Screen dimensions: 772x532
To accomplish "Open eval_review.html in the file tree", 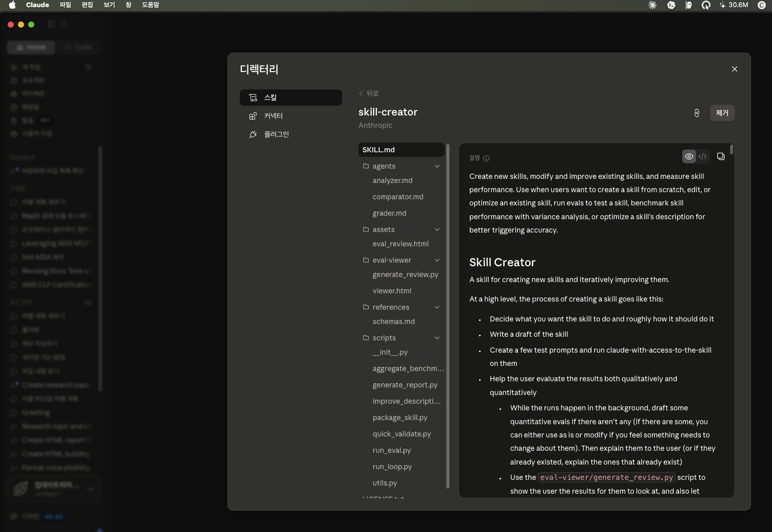I will pyautogui.click(x=401, y=244).
